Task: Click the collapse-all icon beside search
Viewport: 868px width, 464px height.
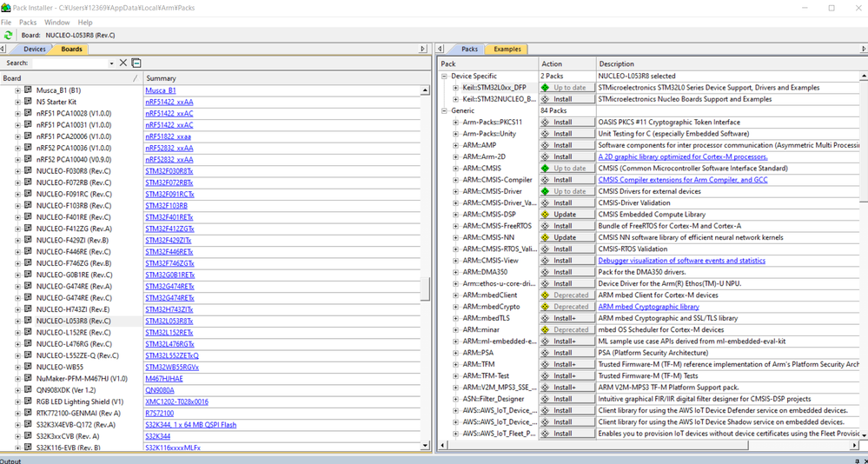Action: tap(136, 63)
